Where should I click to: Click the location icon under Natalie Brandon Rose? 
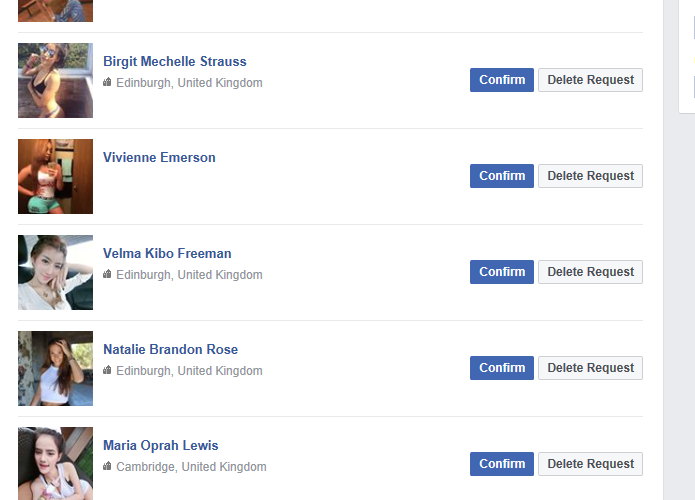click(107, 371)
